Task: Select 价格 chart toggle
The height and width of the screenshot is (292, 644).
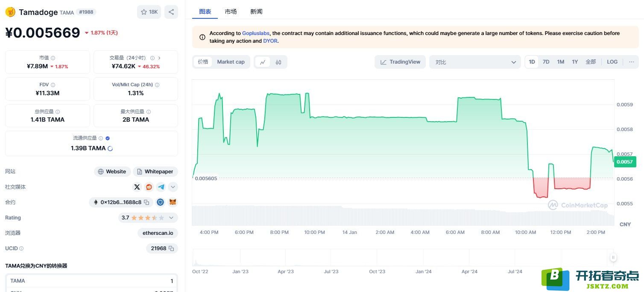Action: [x=203, y=62]
